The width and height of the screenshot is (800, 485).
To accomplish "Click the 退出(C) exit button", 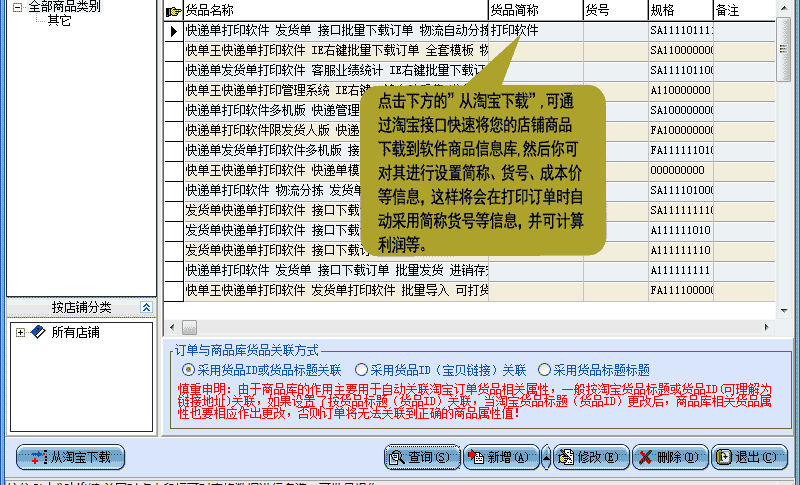I will pyautogui.click(x=749, y=457).
